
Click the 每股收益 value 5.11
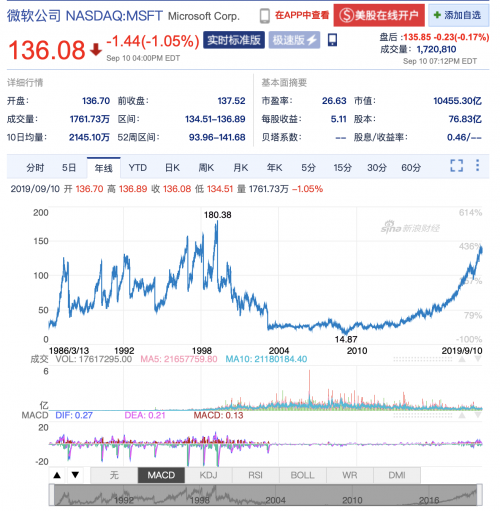click(x=339, y=119)
